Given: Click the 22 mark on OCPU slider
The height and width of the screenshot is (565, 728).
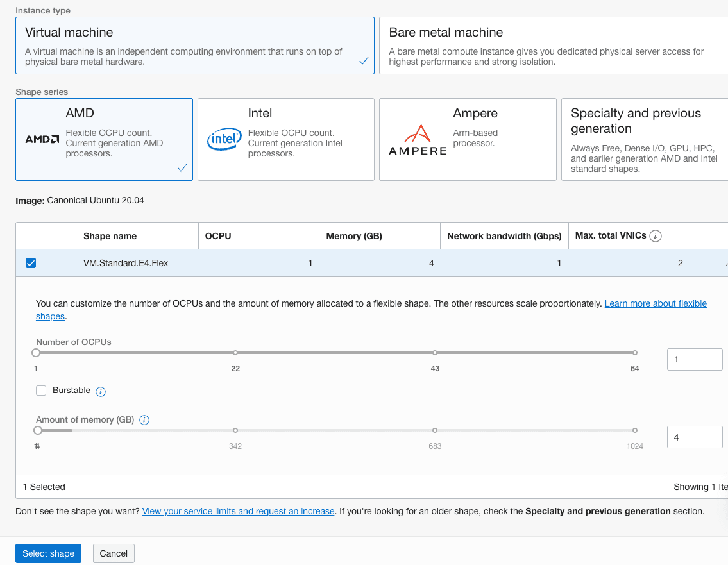Looking at the screenshot, I should click(x=235, y=353).
